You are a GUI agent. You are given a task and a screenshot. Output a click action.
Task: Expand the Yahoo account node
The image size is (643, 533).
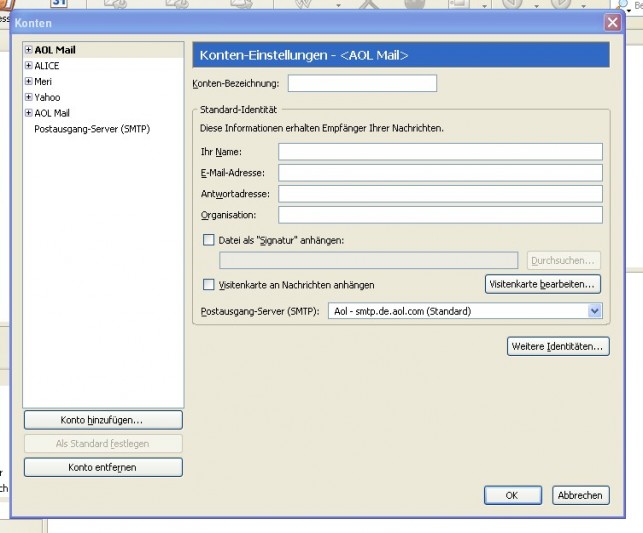(x=28, y=97)
